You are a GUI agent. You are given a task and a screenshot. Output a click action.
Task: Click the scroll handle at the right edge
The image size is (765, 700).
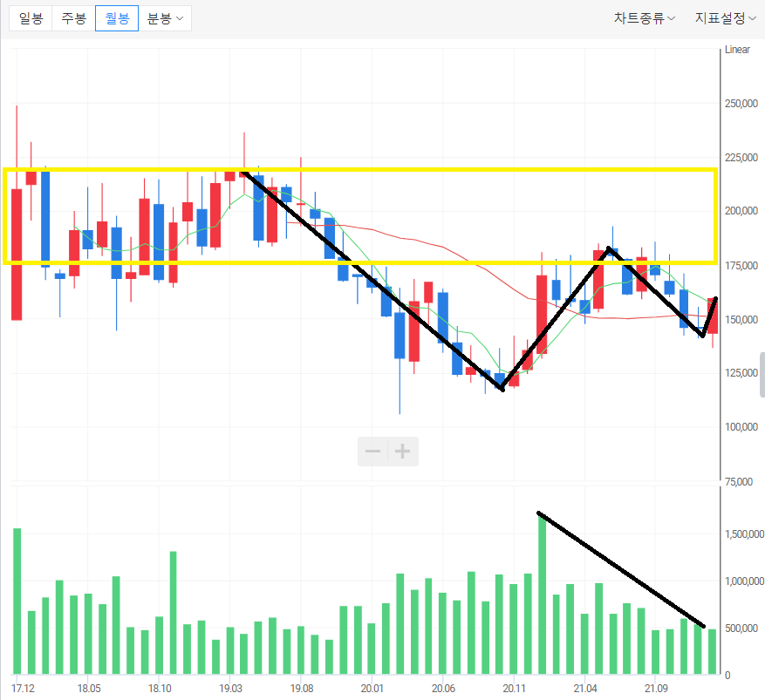point(762,375)
